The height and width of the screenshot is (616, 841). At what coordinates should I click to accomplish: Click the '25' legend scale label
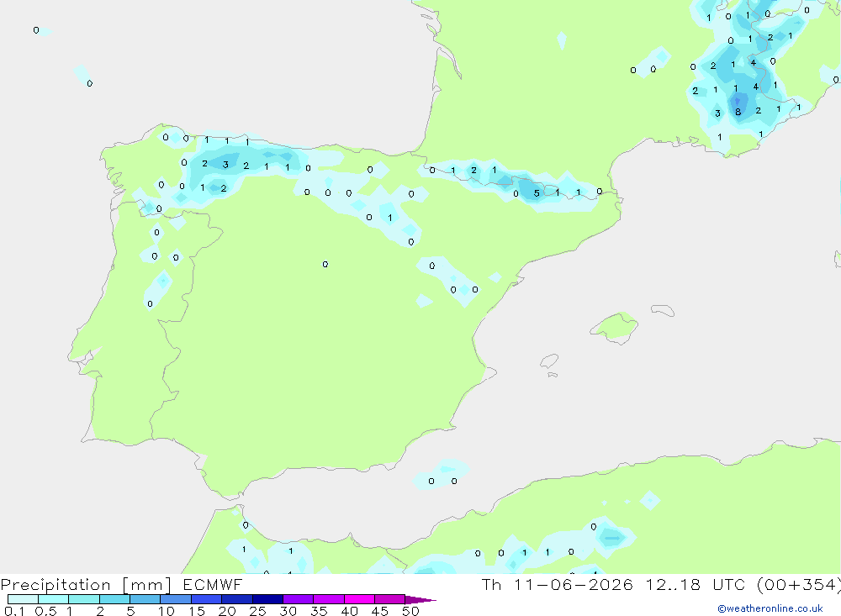[x=258, y=611]
